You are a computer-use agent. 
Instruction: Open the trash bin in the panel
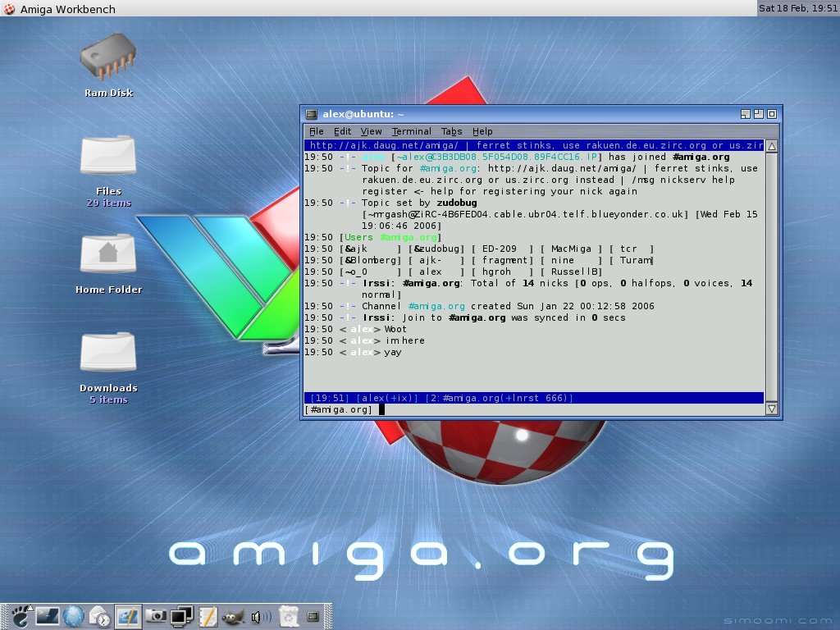coord(289,616)
